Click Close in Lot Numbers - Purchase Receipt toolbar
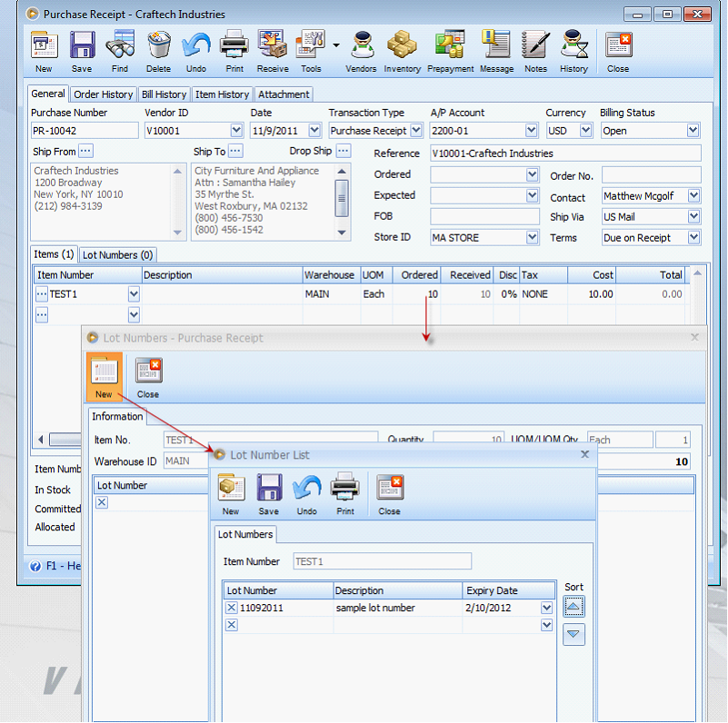This screenshot has width=728, height=723. point(148,376)
